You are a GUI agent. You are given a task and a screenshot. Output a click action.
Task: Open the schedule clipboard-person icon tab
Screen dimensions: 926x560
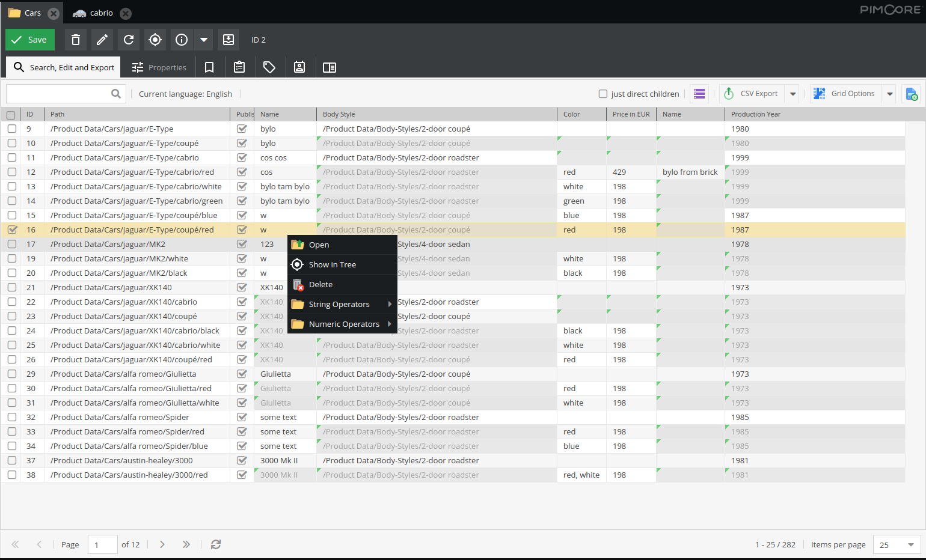coord(299,67)
